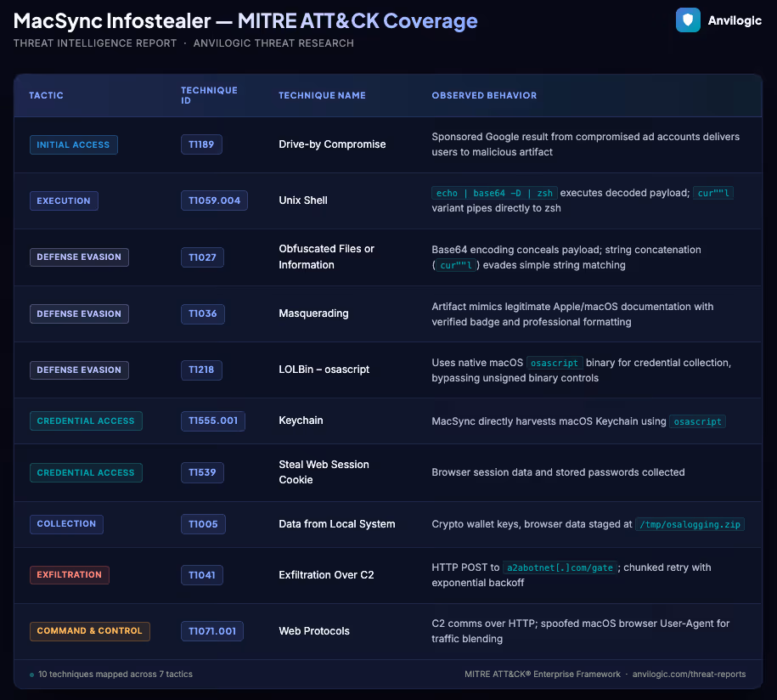Open technique ID T1005
Image resolution: width=777 pixels, height=700 pixels.
click(203, 524)
